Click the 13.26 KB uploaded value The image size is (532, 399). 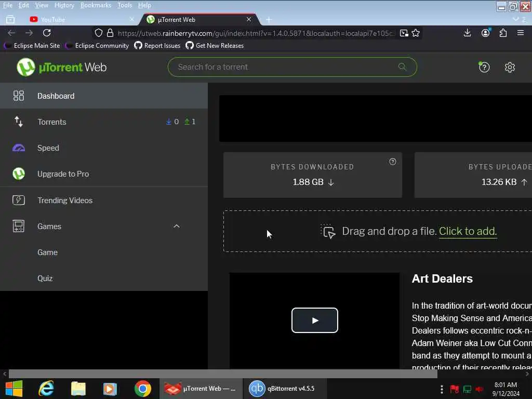point(499,182)
